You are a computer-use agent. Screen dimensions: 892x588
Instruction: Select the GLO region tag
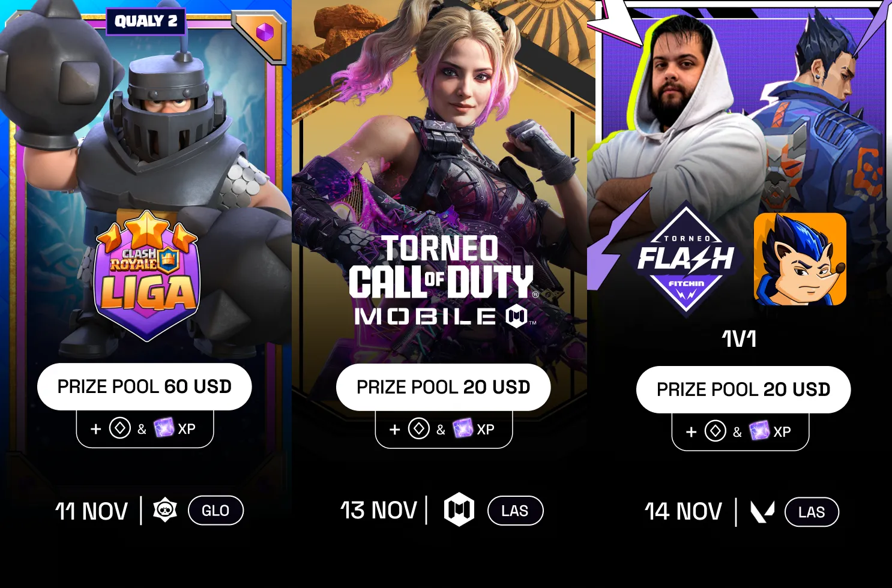(215, 511)
